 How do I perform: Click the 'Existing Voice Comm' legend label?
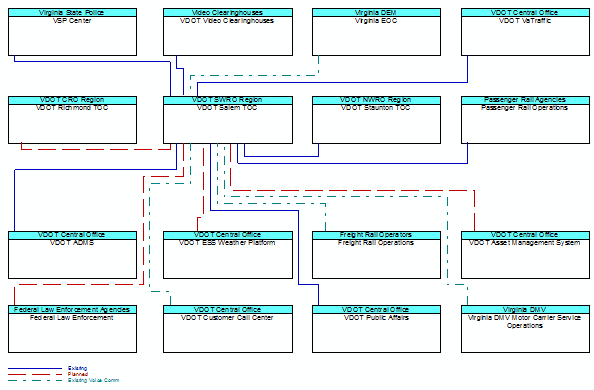tap(94, 381)
